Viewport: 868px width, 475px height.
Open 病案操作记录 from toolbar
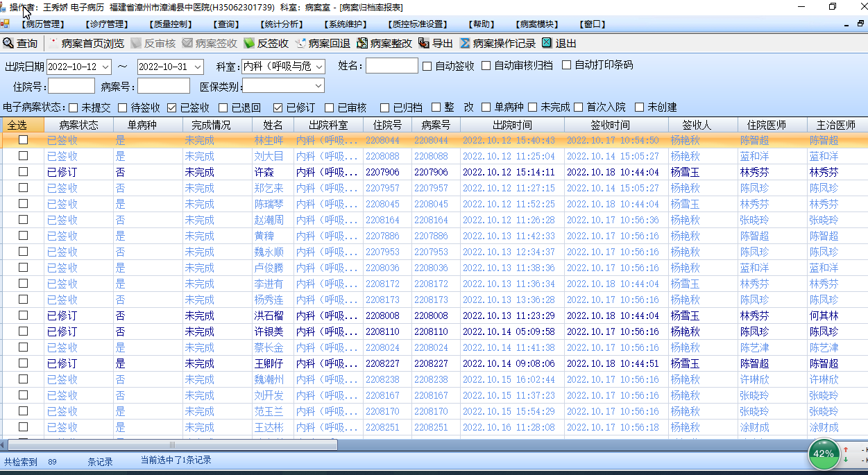(x=497, y=43)
